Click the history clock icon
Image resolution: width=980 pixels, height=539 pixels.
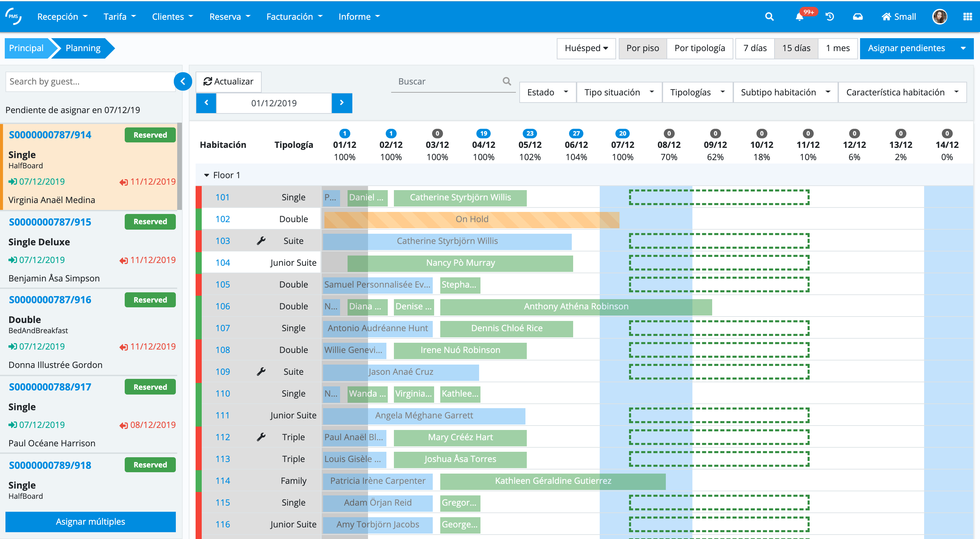(830, 17)
